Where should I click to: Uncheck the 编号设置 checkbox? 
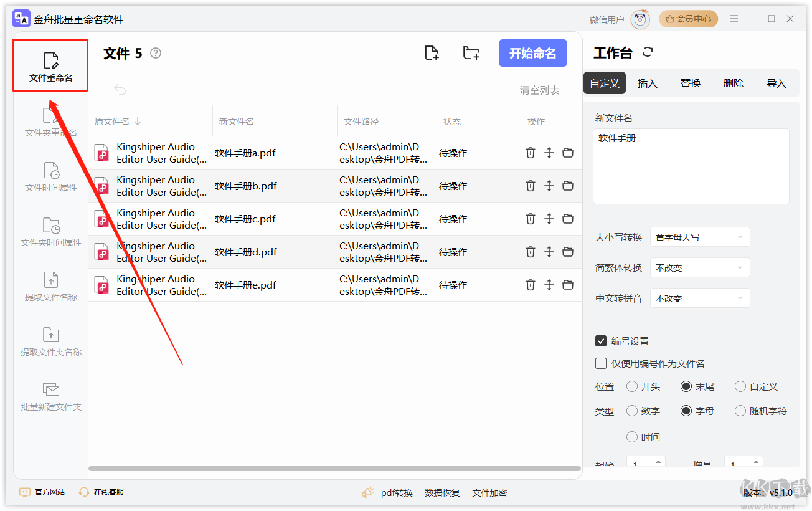(x=601, y=341)
